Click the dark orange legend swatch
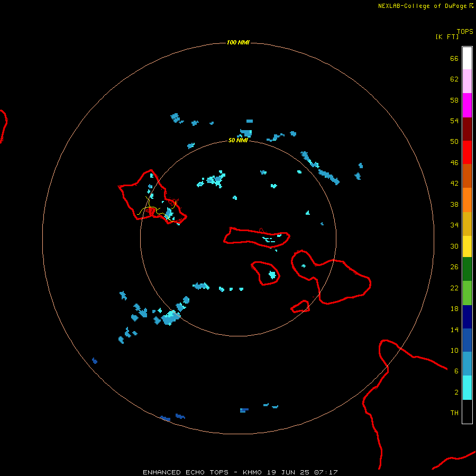Viewport: 476px width, 476px height. (467, 176)
